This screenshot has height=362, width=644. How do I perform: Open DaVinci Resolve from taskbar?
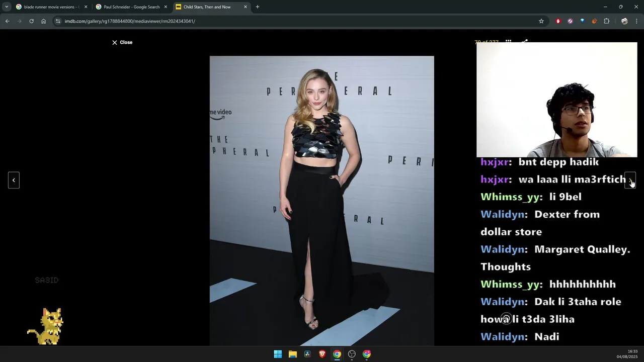[x=307, y=354]
